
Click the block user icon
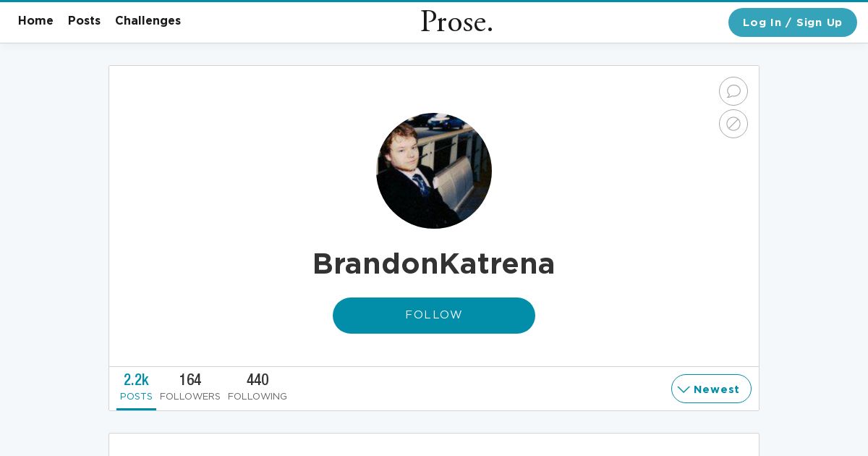733,124
